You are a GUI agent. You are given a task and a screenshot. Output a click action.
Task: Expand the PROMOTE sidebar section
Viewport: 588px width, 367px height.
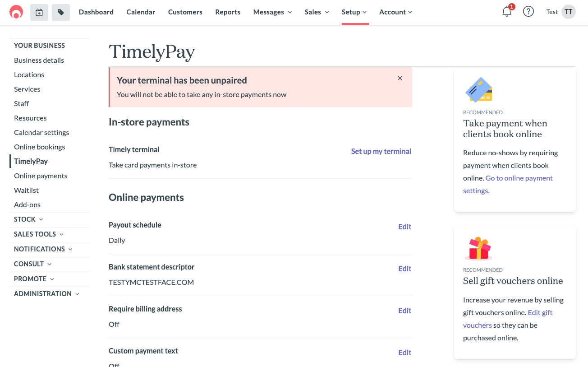click(34, 279)
